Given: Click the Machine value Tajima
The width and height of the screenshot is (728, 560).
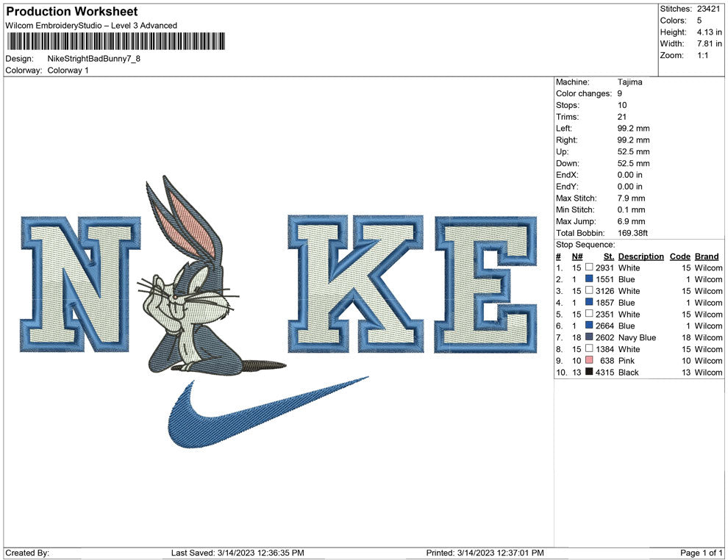Looking at the screenshot, I should click(x=629, y=82).
